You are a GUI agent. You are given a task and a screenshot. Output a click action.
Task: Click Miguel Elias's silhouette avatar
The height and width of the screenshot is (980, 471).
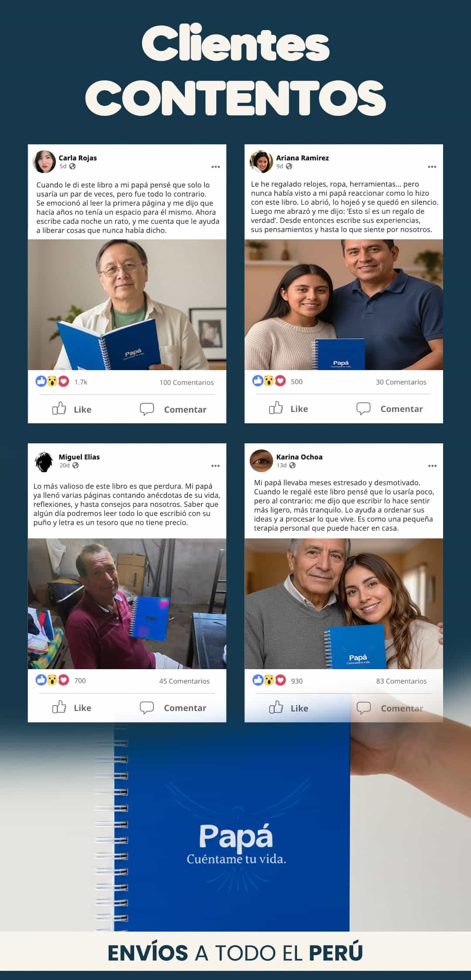44,462
